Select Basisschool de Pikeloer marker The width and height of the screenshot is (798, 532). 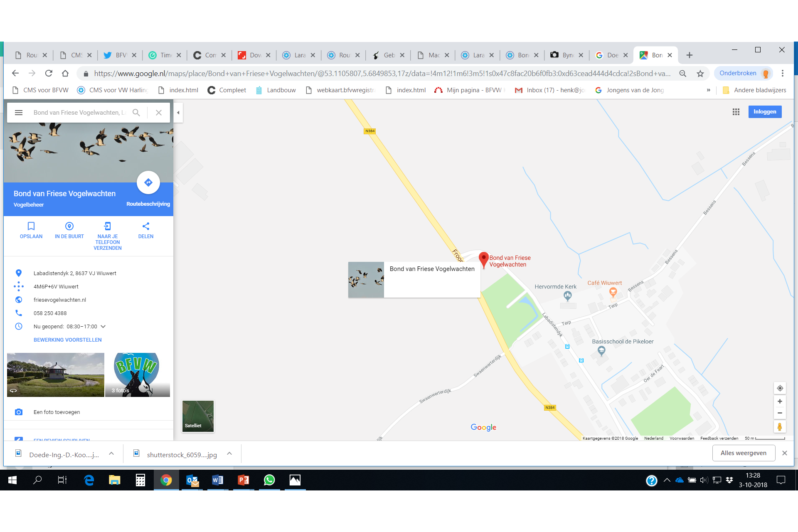point(601,351)
